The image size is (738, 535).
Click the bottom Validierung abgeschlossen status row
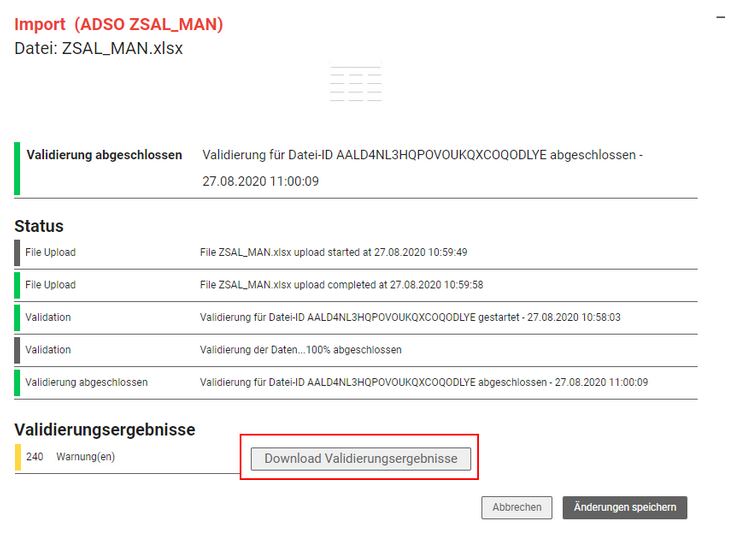point(356,383)
